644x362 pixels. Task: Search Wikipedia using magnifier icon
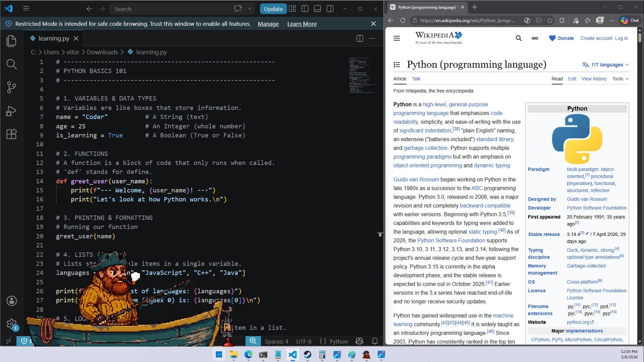point(519,38)
